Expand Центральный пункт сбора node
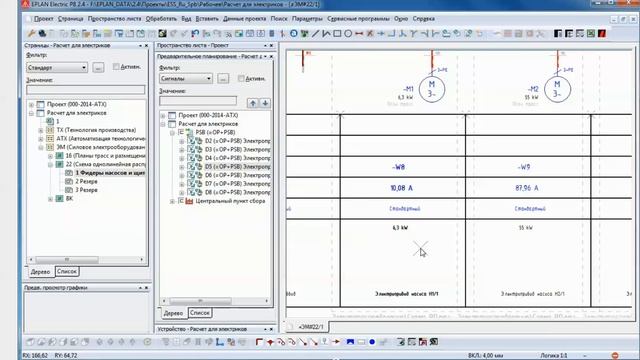The width and height of the screenshot is (640, 360). 172,201
